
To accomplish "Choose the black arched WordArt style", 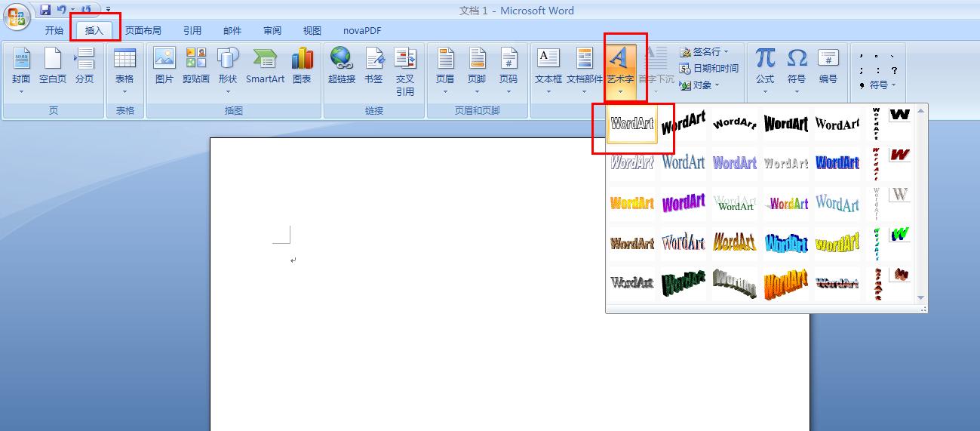I will coord(735,123).
